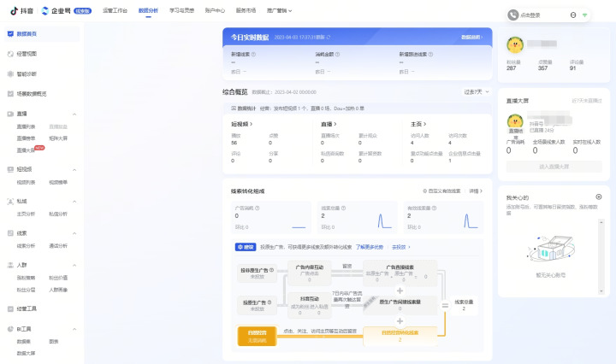Click the green wifi signal icon

[x=584, y=15]
